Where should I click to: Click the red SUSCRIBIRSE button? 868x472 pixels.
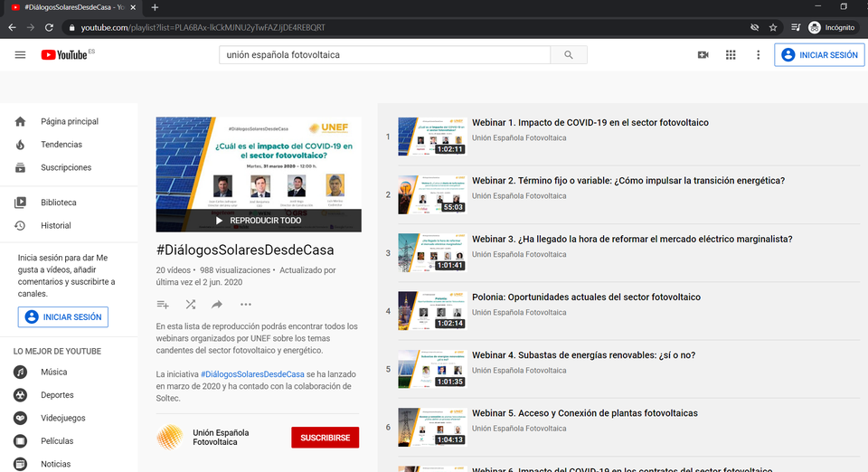coord(325,438)
